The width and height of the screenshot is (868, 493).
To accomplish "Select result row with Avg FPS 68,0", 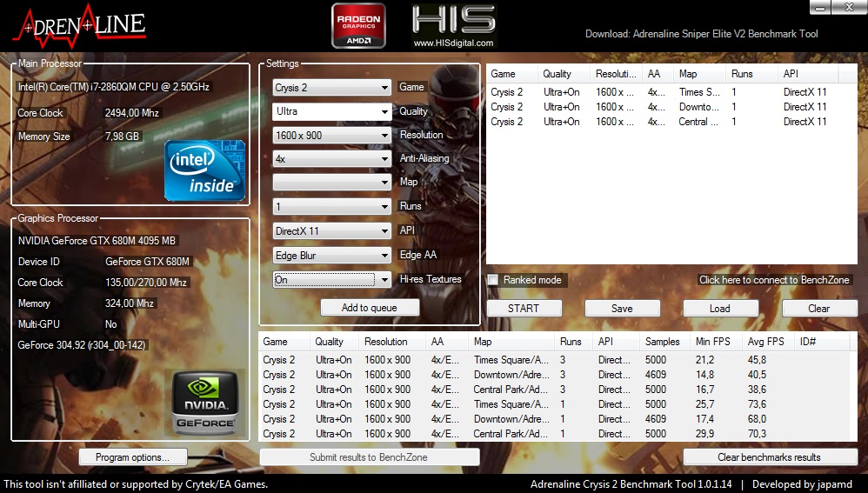I will [554, 419].
